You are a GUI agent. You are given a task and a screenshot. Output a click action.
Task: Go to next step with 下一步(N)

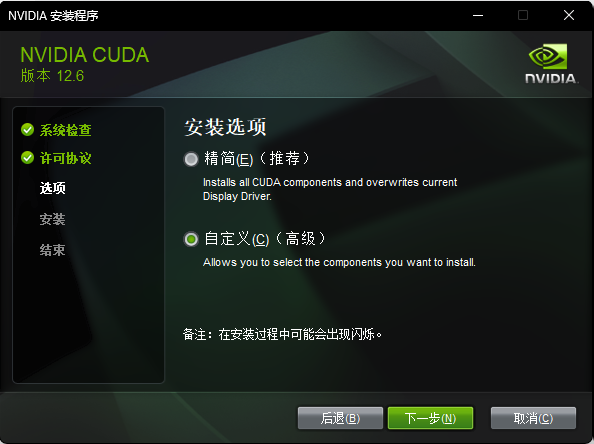coord(430,418)
